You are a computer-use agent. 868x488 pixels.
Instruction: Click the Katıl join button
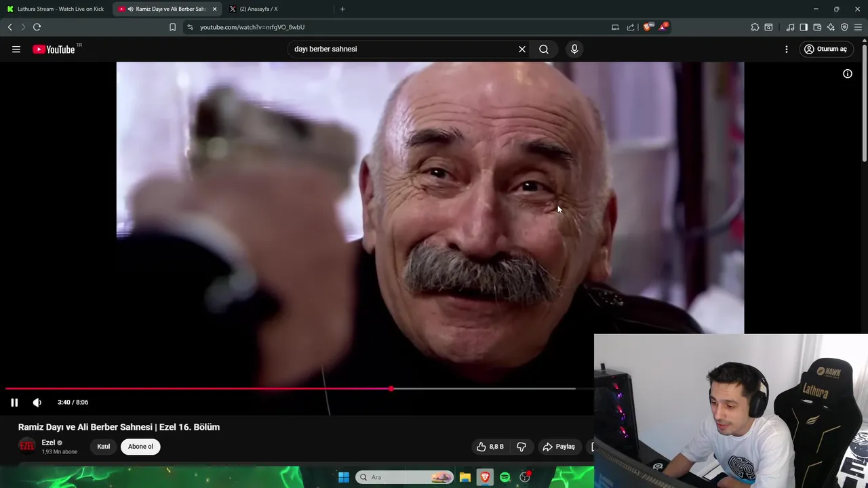pos(104,447)
